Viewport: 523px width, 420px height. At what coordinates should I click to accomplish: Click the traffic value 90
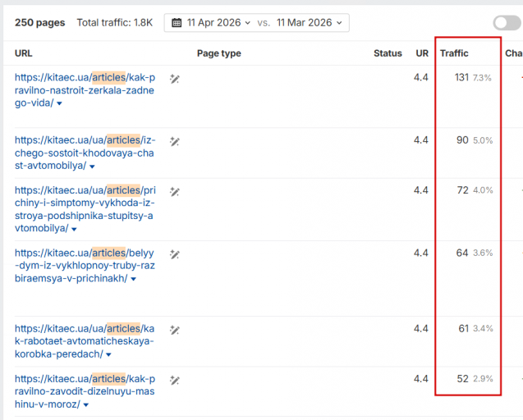(x=462, y=140)
